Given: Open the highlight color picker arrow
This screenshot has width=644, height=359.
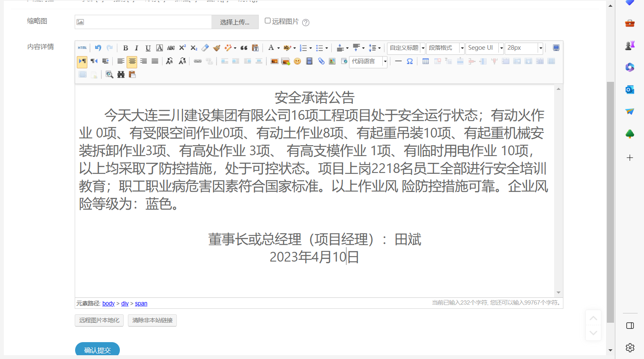Looking at the screenshot, I should [x=295, y=48].
